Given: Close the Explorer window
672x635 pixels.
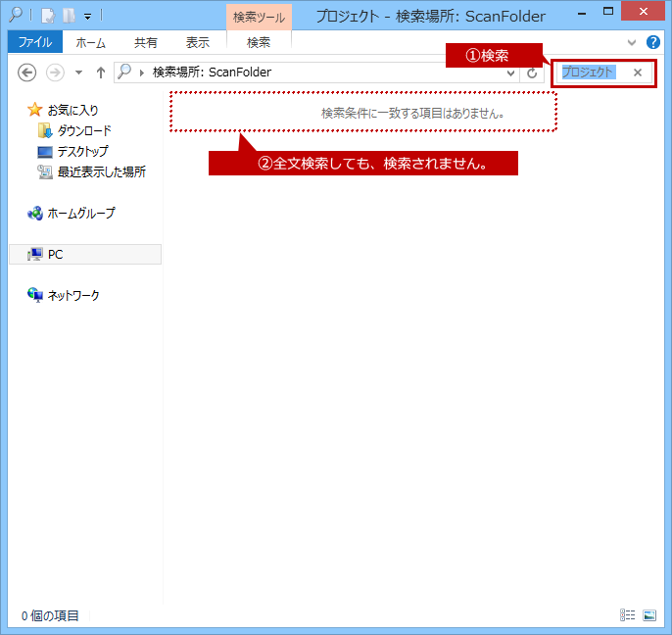Looking at the screenshot, I should [643, 12].
